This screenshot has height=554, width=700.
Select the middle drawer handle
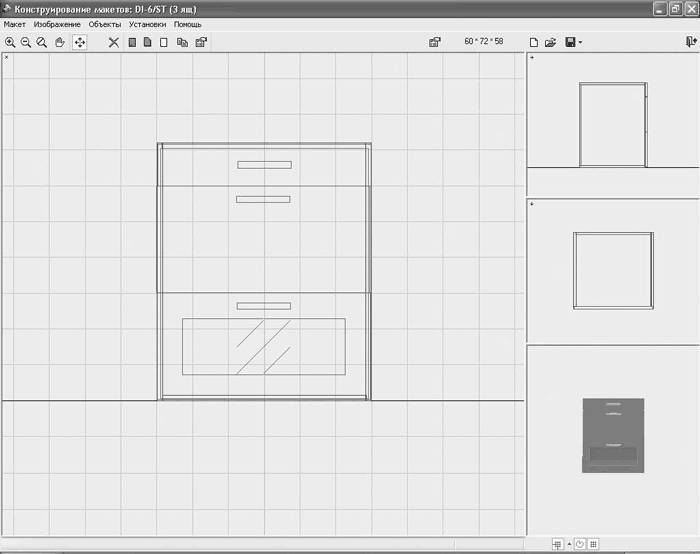click(263, 200)
